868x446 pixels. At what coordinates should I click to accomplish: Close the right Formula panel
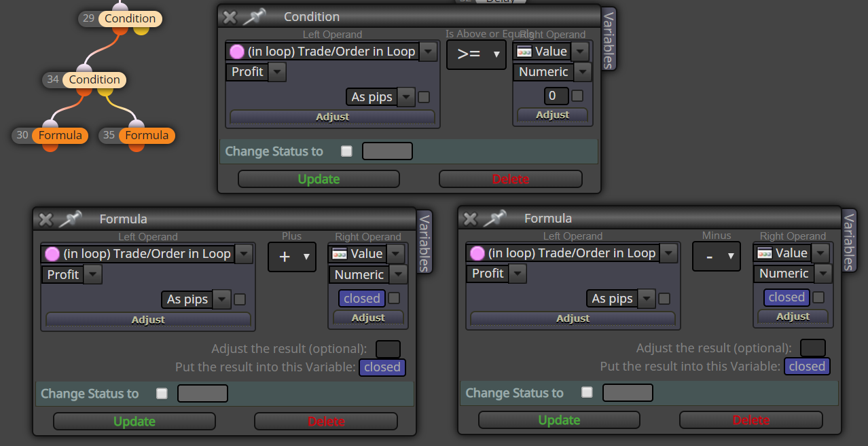pyautogui.click(x=470, y=219)
